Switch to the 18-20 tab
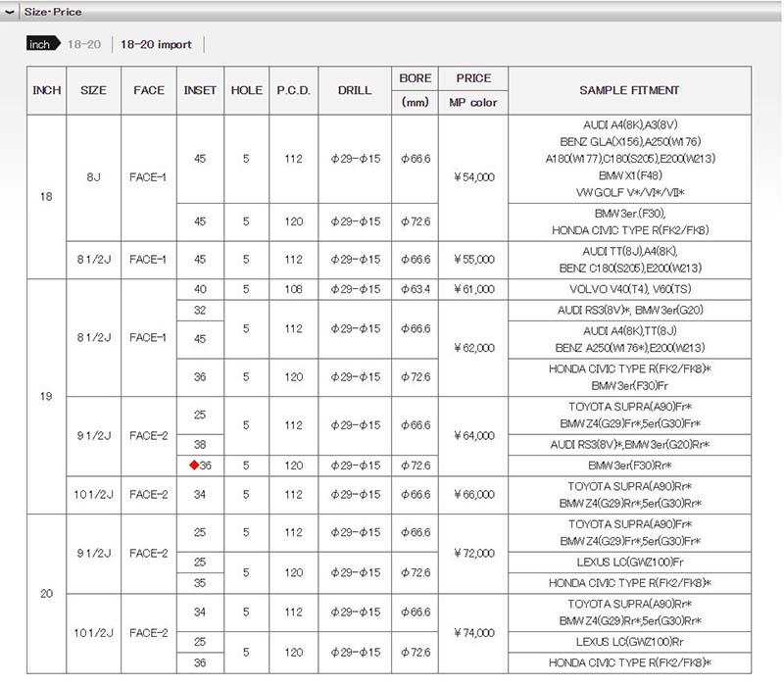Screen dimensions: 784x686 [83, 44]
